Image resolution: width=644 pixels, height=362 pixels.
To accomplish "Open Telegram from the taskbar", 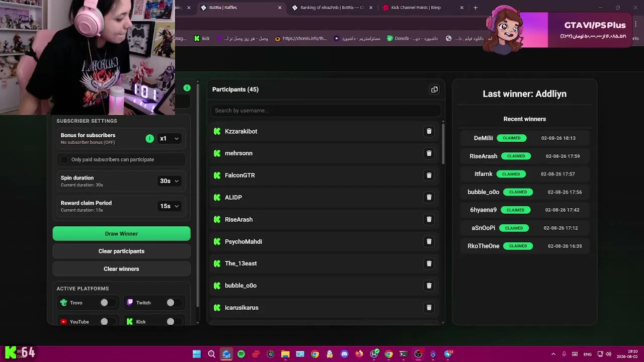I will tap(448, 354).
